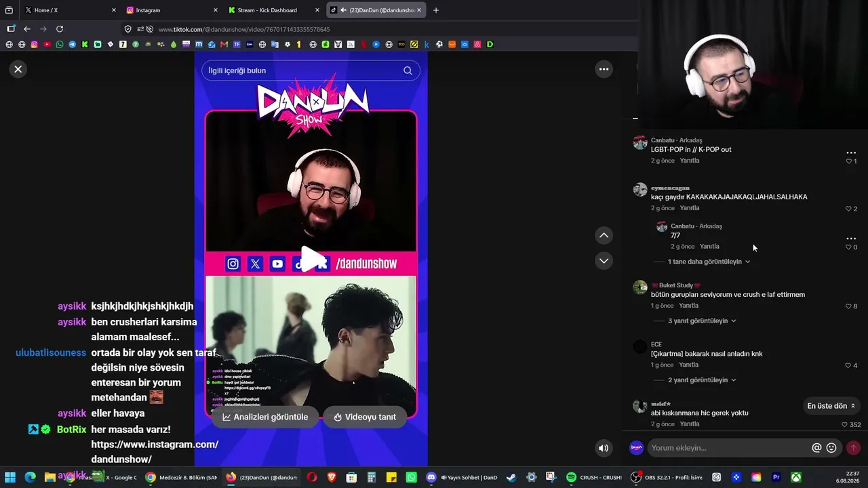868x488 pixels.
Task: Open the video more options menu
Action: coord(604,69)
